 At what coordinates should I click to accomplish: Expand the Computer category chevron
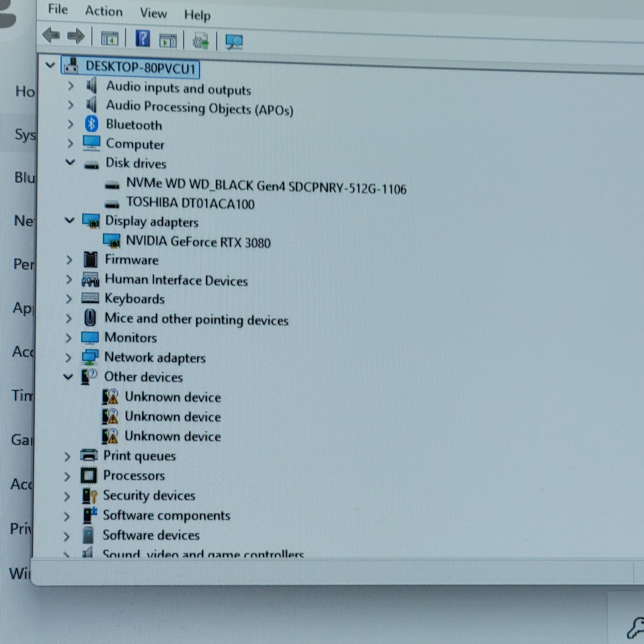[70, 143]
